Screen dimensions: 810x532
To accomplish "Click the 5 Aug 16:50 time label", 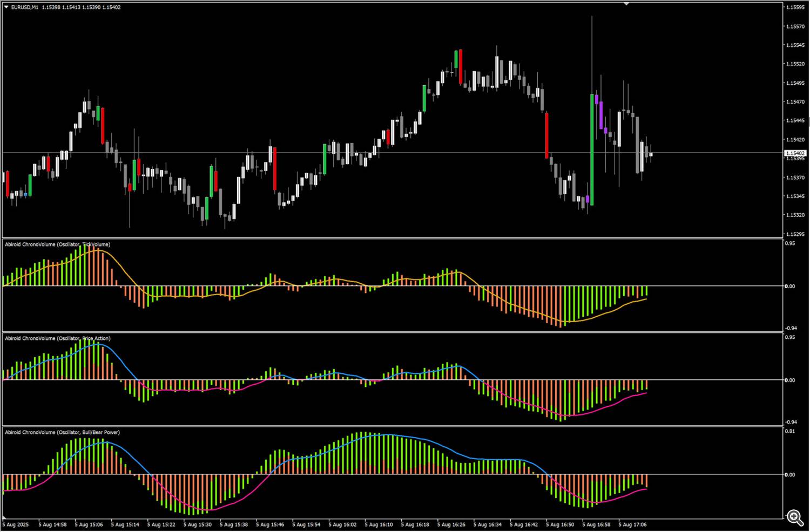I will 560,524.
